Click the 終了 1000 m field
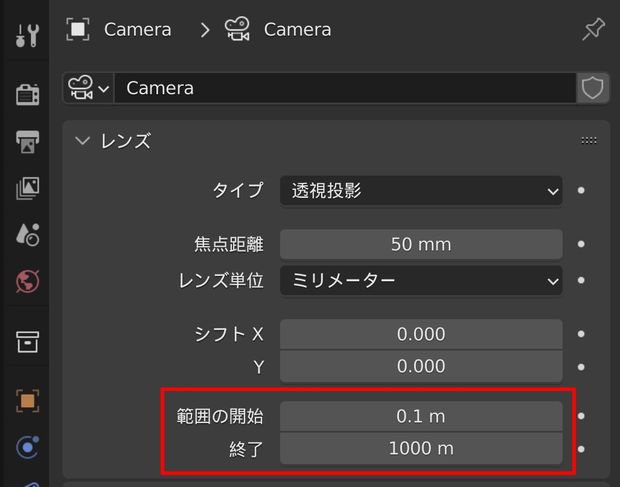The image size is (620, 487). coord(421,449)
